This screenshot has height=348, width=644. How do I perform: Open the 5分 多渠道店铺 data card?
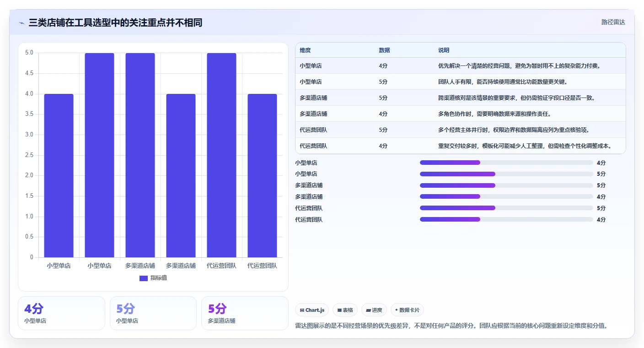click(245, 313)
